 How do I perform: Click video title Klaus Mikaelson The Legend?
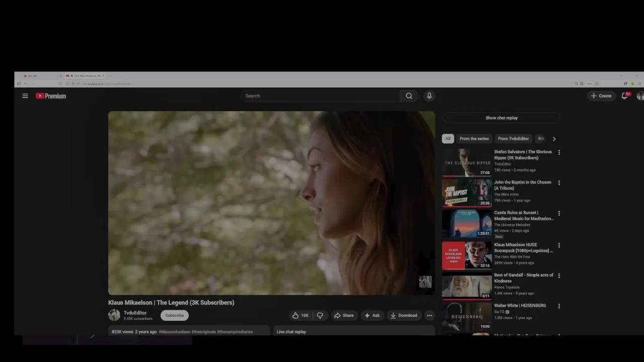(171, 303)
